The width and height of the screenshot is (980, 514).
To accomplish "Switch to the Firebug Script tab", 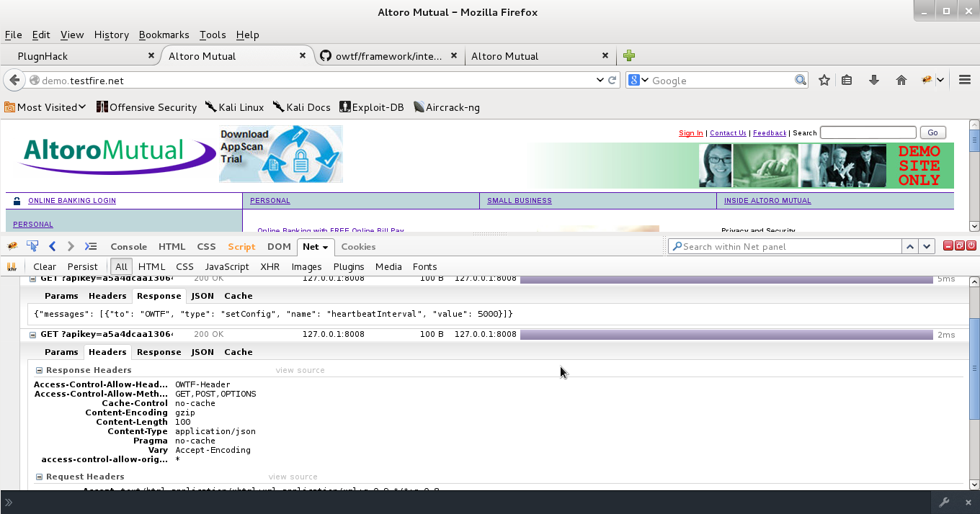I will (241, 246).
